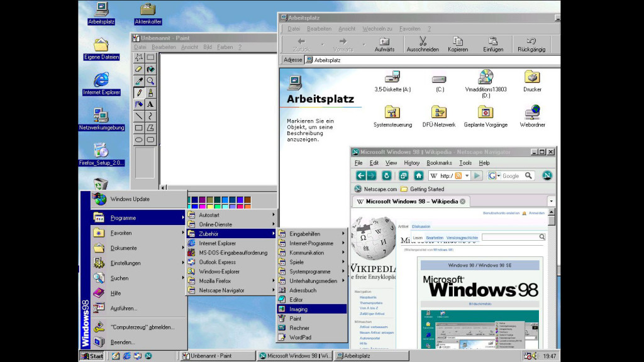
Task: Select the Fill bucket tool in Paint
Action: [151, 69]
